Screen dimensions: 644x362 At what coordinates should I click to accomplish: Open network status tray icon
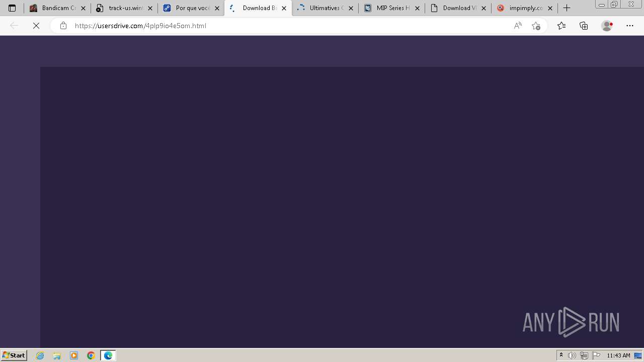pos(584,355)
